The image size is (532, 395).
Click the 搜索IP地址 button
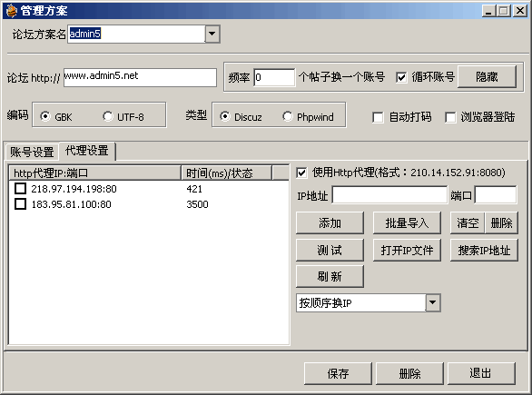(x=484, y=250)
